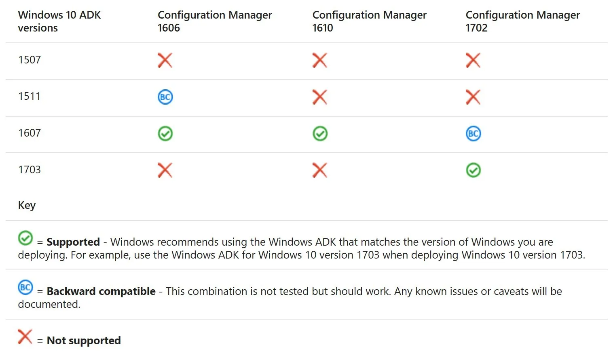Screen dimensions: 613x364
Task: Click the red X for ADK 1507 under Configuration Manager 1610
Action: click(x=319, y=61)
